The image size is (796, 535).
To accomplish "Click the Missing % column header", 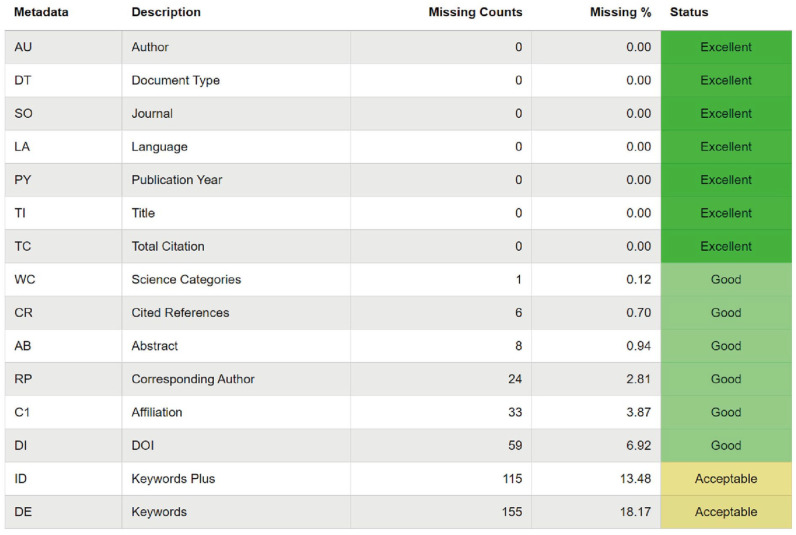I will tap(620, 12).
